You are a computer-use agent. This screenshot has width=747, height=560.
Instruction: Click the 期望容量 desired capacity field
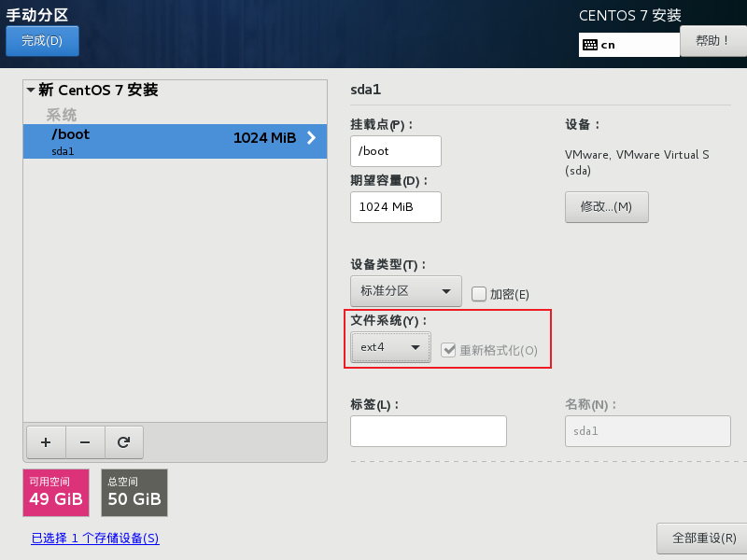point(395,207)
